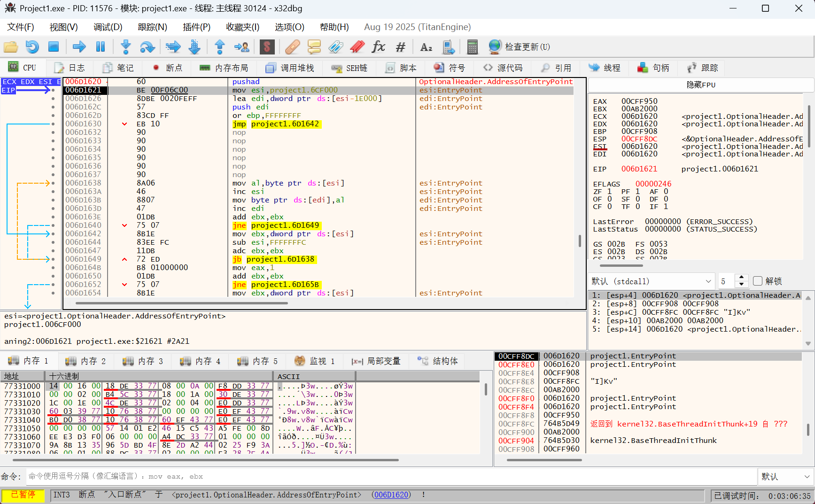The height and width of the screenshot is (504, 815).
Task: Restart the debuggee with restart icon
Action: 32,47
